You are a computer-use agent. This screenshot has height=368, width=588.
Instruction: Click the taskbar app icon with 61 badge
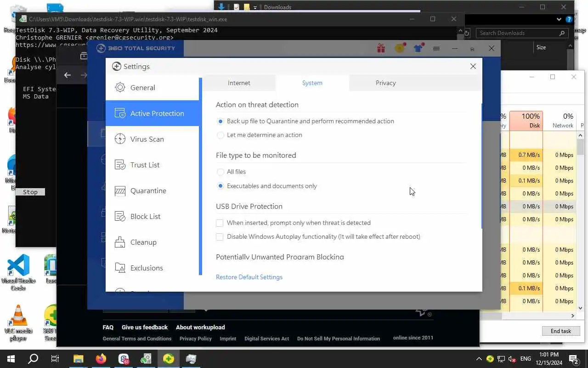pos(124,359)
